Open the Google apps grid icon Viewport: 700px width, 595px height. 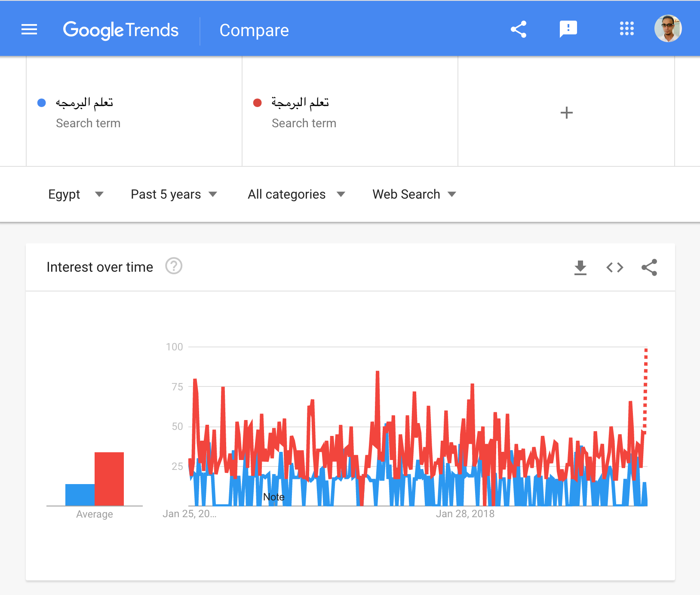[627, 29]
